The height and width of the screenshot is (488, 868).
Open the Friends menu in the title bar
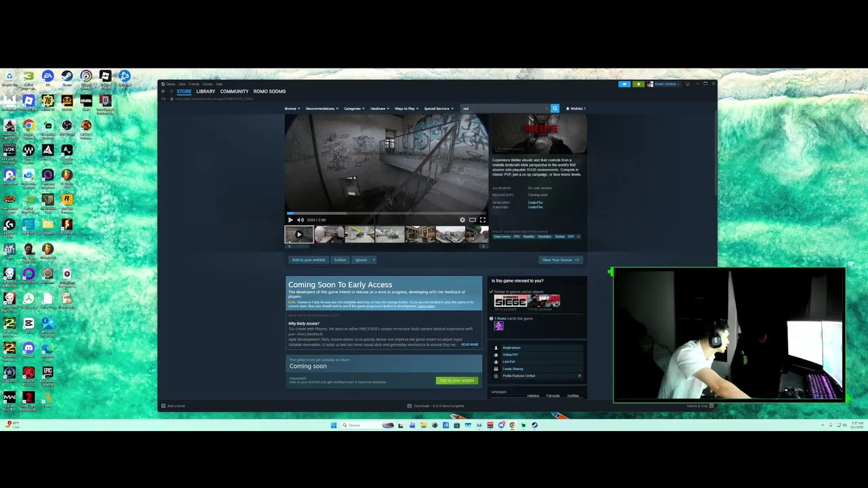[194, 84]
